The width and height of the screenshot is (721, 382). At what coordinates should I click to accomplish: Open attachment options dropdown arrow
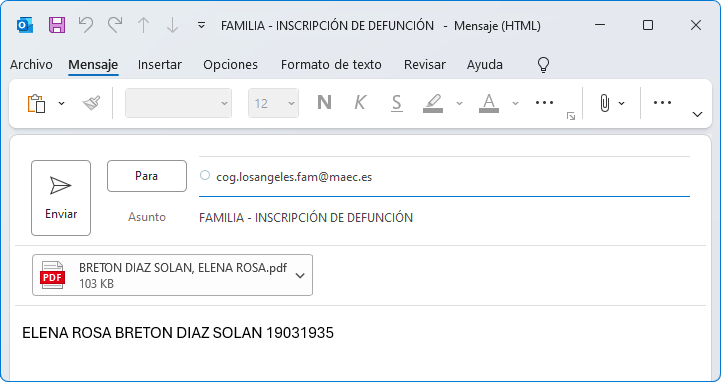point(300,276)
